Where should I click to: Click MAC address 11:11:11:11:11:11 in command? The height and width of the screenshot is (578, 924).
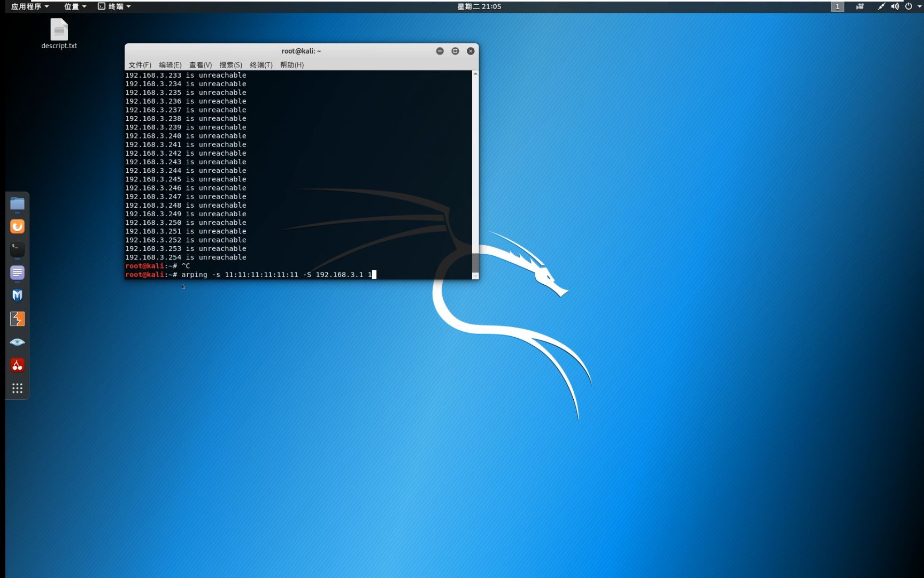(x=261, y=275)
